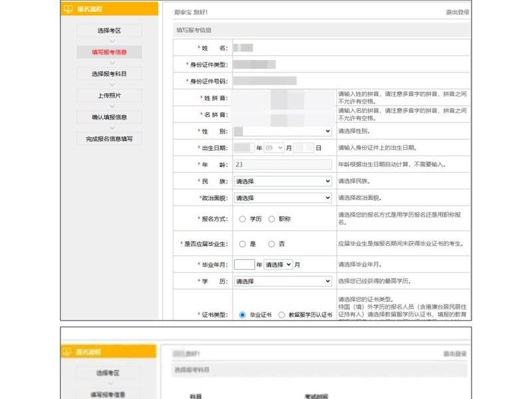The image size is (532, 399).
Task: Open 完成报名信息填写 step
Action: 109,139
